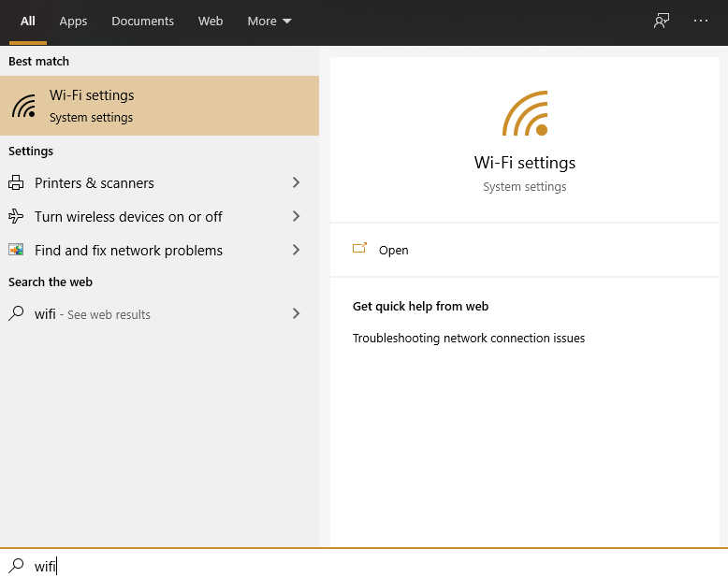The width and height of the screenshot is (728, 578).
Task: Expand Turn wireless devices on or off arrow
Action: pos(296,217)
